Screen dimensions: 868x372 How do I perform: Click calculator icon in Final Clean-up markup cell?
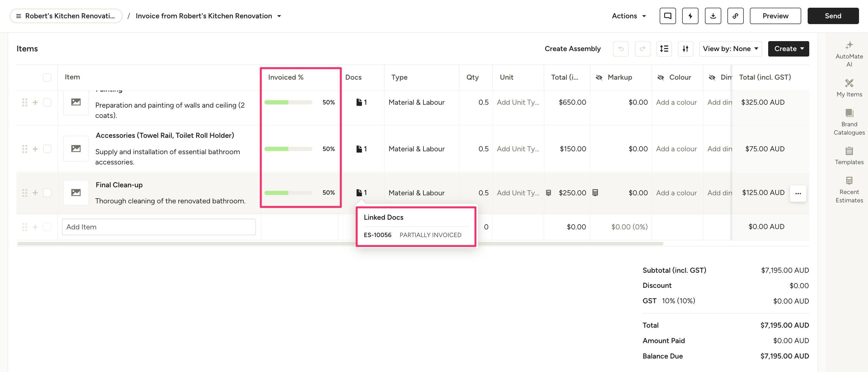click(x=595, y=193)
